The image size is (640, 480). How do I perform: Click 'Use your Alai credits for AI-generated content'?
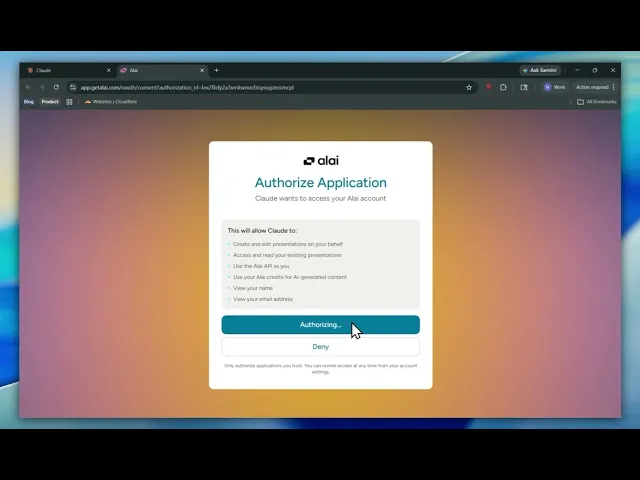click(x=290, y=277)
